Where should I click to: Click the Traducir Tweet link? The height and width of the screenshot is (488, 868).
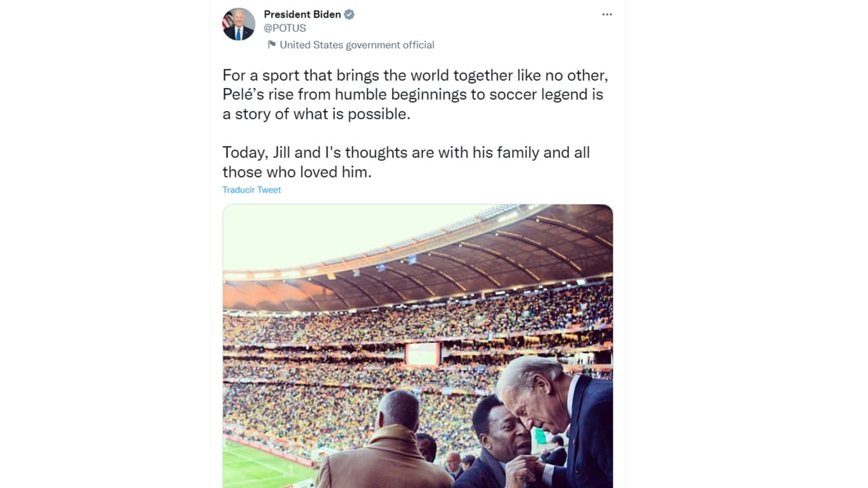pos(252,190)
